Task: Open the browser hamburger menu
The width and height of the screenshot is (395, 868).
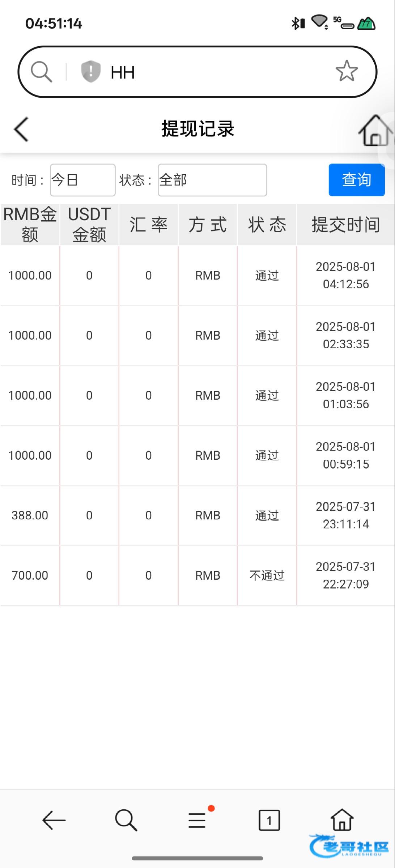Action: point(197,820)
